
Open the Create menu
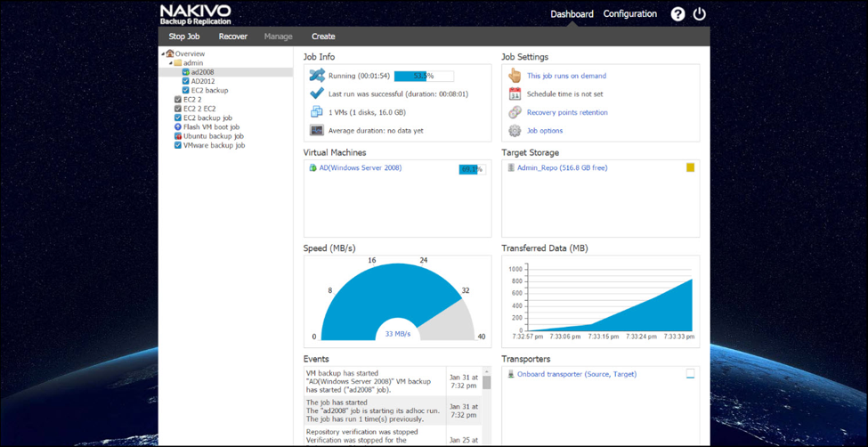click(323, 37)
